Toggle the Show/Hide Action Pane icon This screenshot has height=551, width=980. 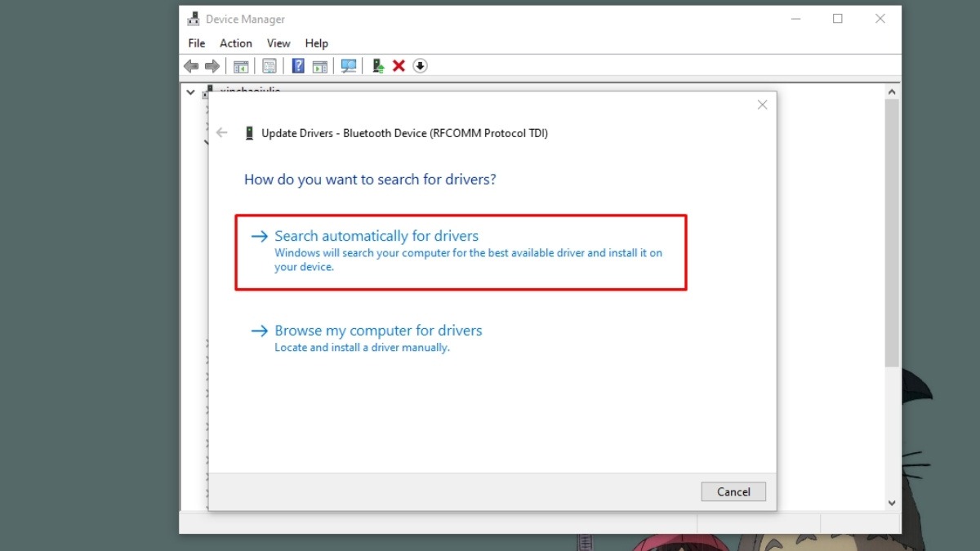(319, 66)
